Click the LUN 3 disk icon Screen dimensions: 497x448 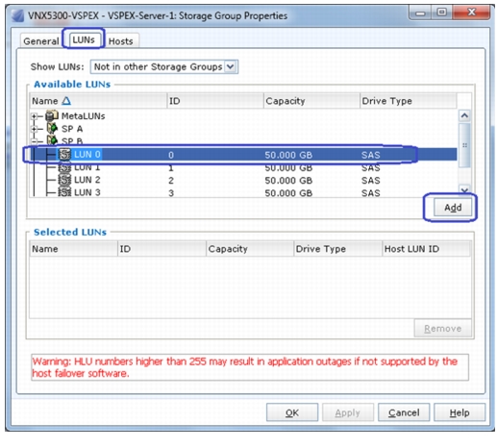tap(64, 192)
